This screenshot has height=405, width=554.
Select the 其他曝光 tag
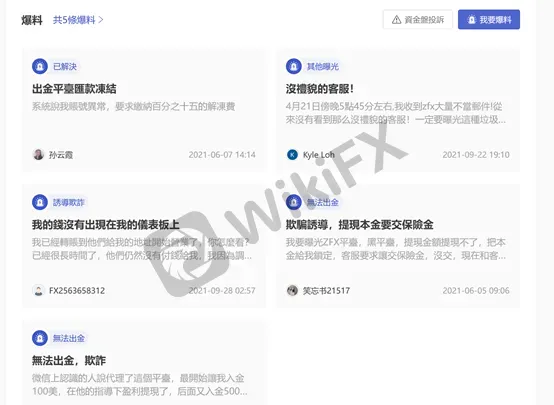(323, 66)
